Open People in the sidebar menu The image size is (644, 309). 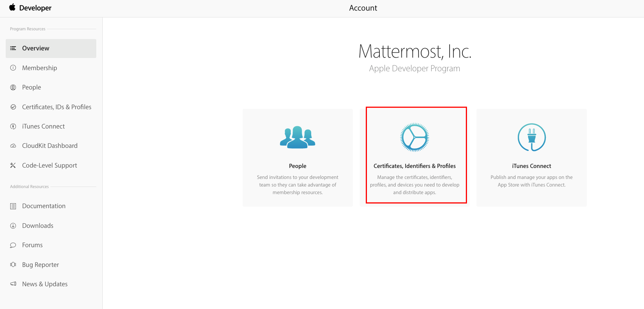tap(31, 87)
